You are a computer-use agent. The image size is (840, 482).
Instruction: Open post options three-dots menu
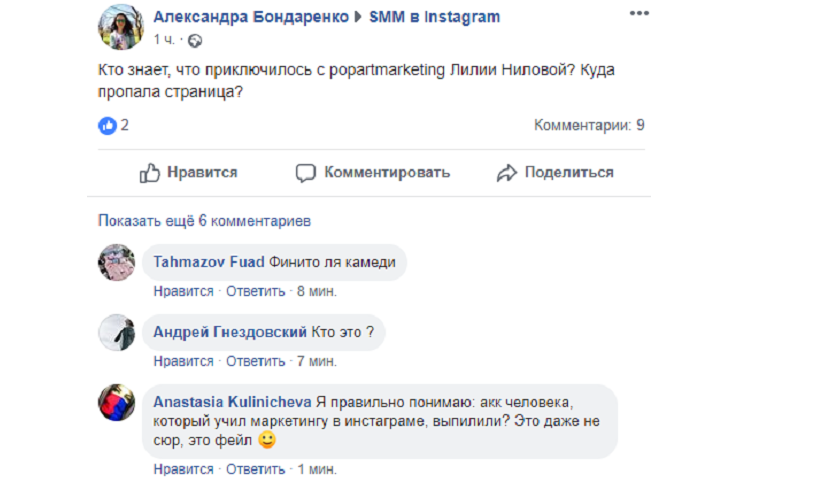[x=639, y=16]
